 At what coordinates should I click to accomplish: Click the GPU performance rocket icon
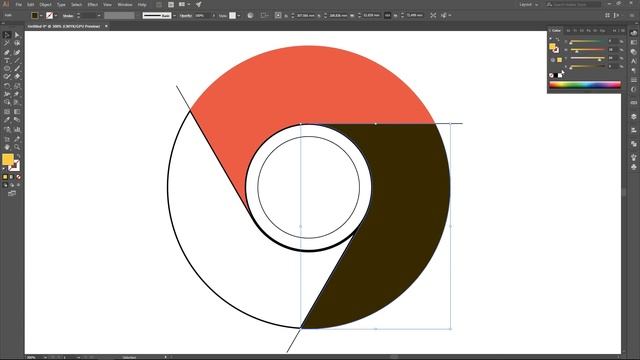click(198, 4)
